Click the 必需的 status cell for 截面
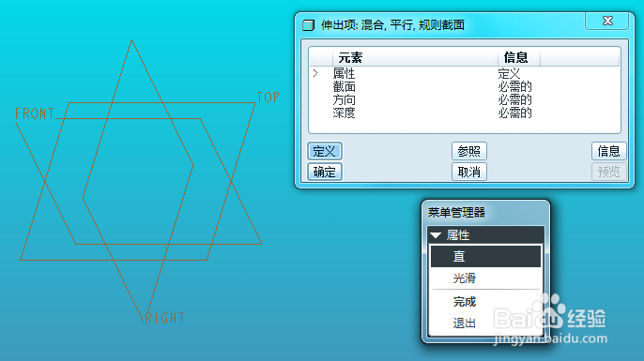 coord(515,86)
